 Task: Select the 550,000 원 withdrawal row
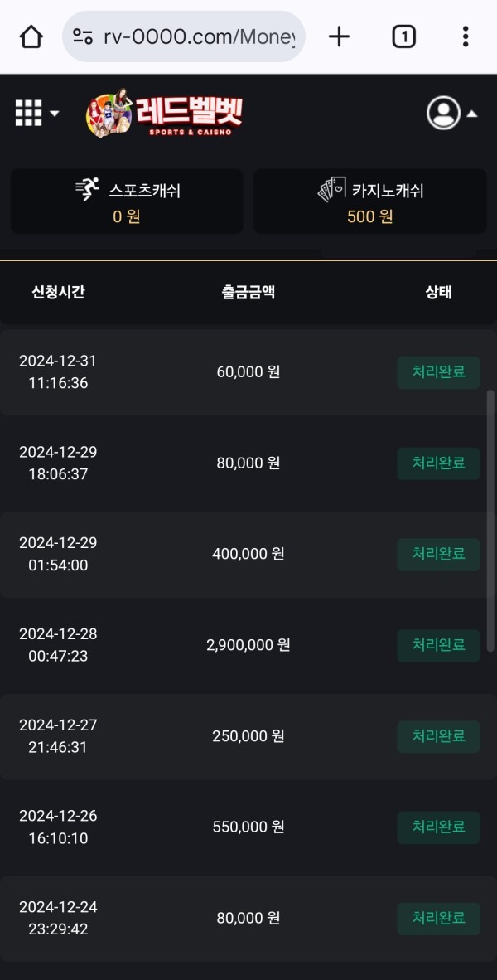248,827
